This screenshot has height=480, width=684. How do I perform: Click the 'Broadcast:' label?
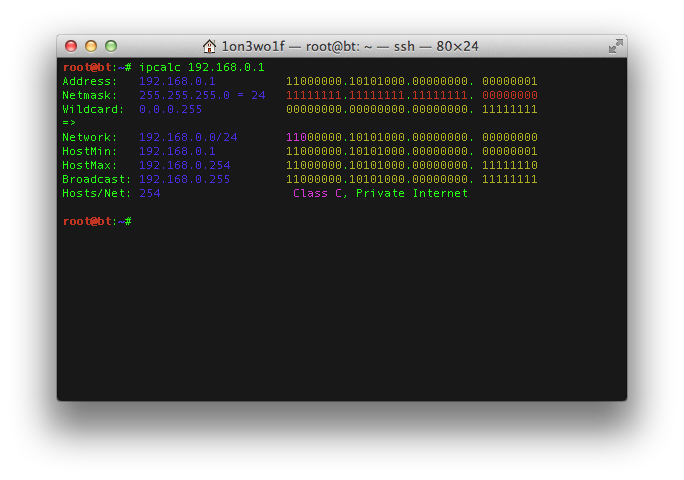[97, 179]
